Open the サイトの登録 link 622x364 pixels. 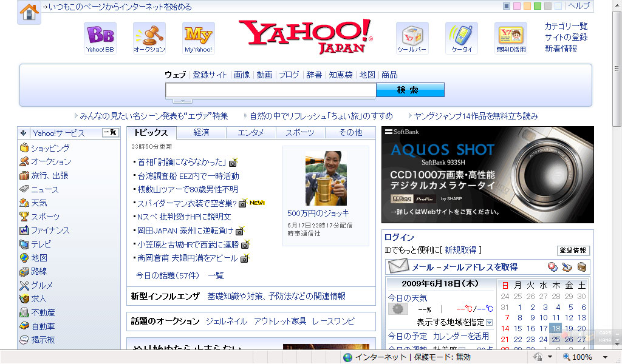click(x=566, y=37)
